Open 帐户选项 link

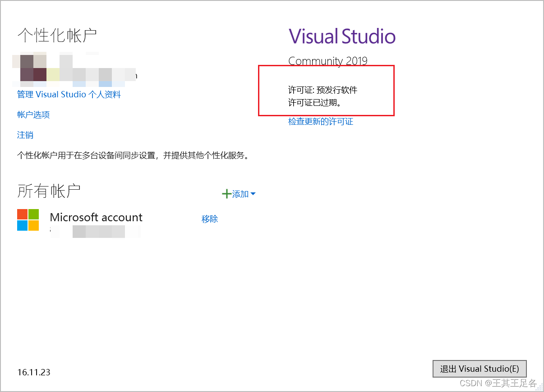click(33, 115)
